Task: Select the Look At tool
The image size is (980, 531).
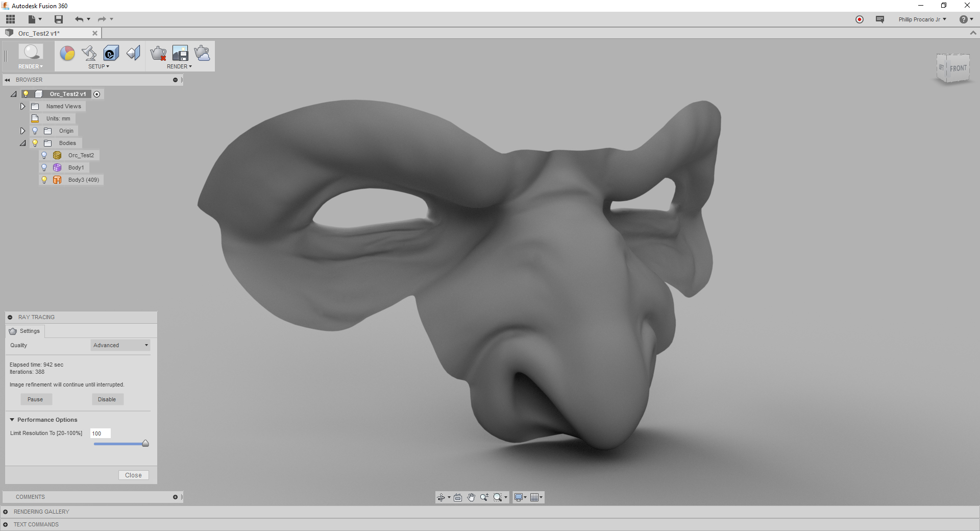Action: coord(458,497)
